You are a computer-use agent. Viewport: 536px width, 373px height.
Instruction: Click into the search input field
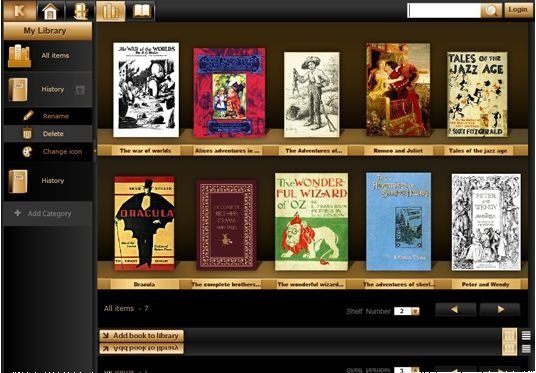coord(444,11)
